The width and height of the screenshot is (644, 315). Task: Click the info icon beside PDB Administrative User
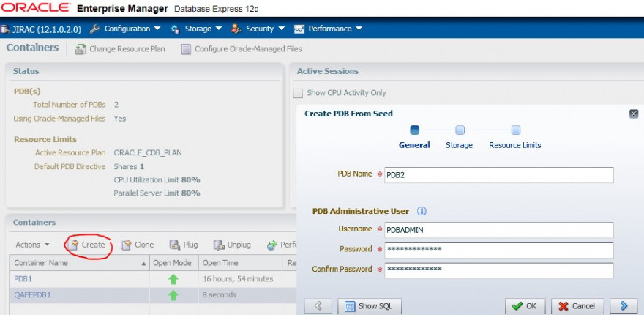click(422, 212)
